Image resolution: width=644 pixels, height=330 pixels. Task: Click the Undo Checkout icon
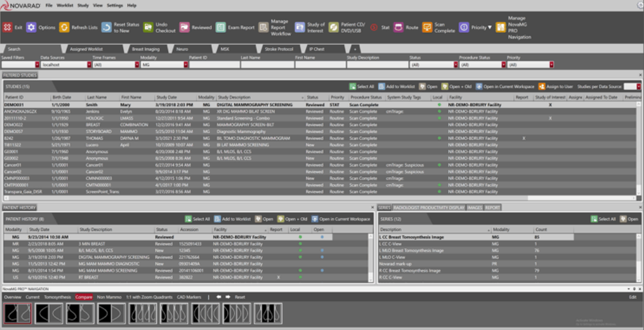pos(148,28)
